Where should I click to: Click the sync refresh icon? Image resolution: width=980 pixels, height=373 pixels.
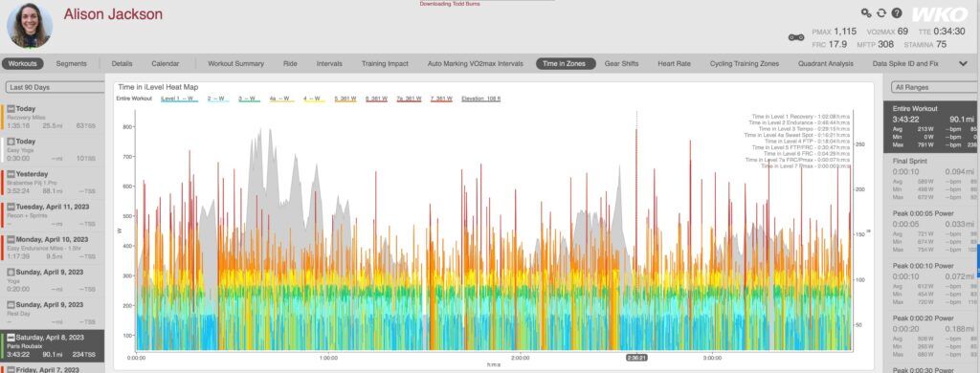click(881, 12)
